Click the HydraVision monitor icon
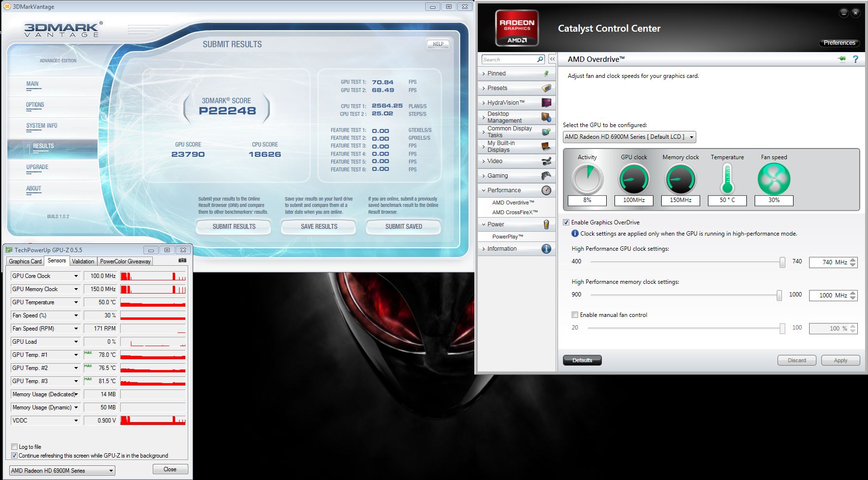Image resolution: width=868 pixels, height=480 pixels. pos(546,103)
